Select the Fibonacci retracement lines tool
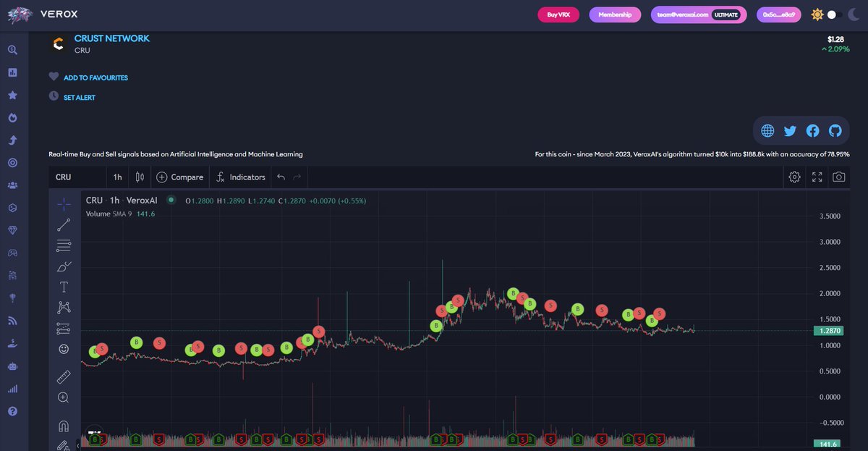Image resolution: width=868 pixels, height=451 pixels. coord(64,245)
